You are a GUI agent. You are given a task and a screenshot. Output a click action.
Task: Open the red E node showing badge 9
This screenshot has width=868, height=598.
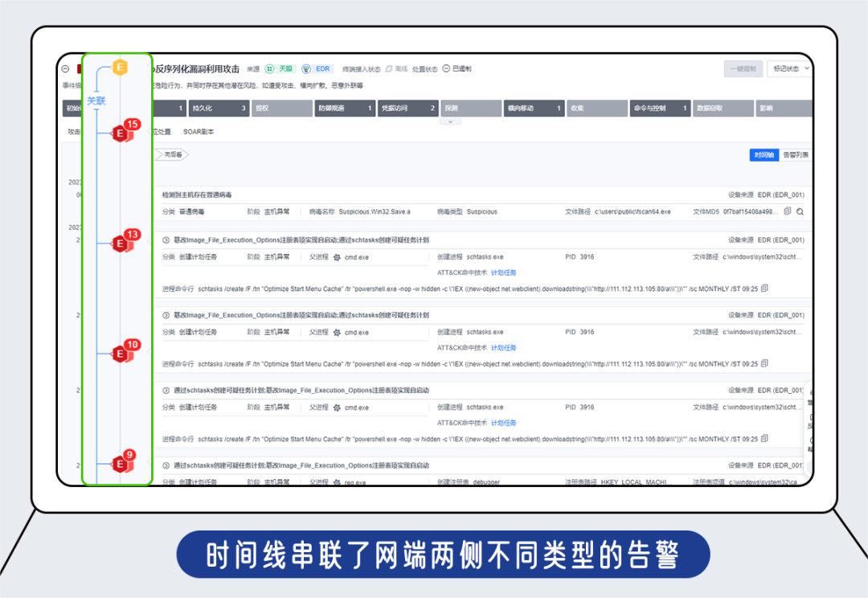[121, 462]
